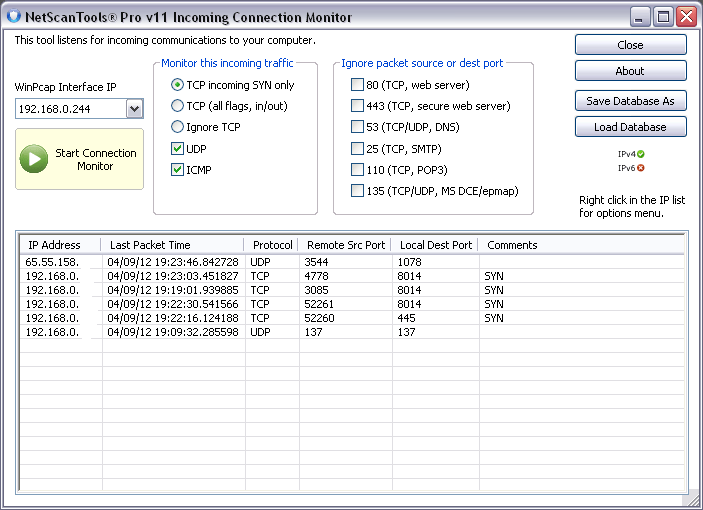Maximize the Incoming Connection Monitor window

663,17
